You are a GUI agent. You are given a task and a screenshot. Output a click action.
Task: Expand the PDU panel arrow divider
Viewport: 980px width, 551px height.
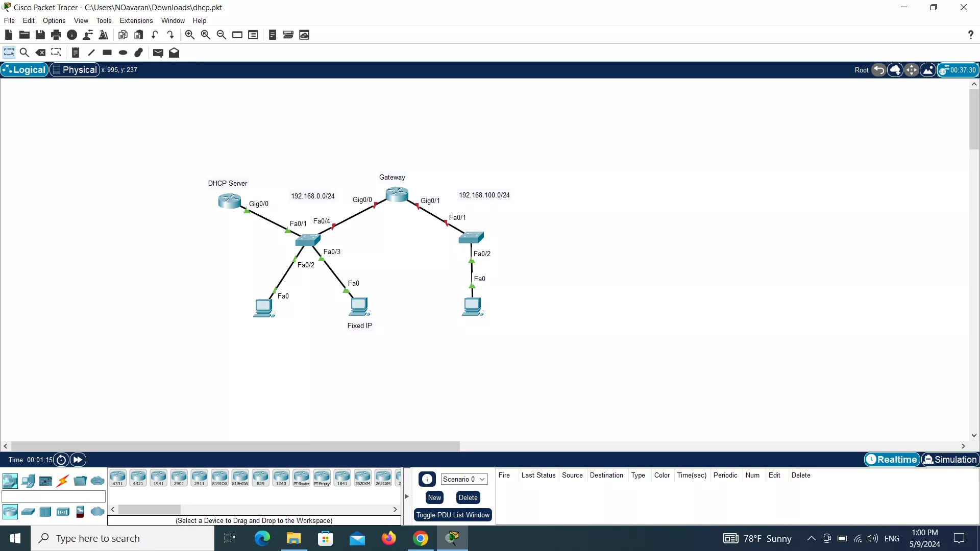407,496
